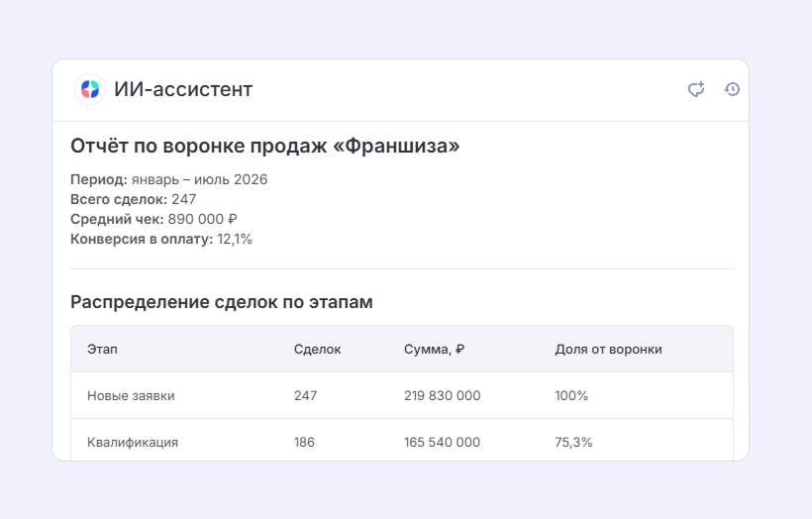Click the 100% share cell
The image size is (812, 519).
click(571, 396)
